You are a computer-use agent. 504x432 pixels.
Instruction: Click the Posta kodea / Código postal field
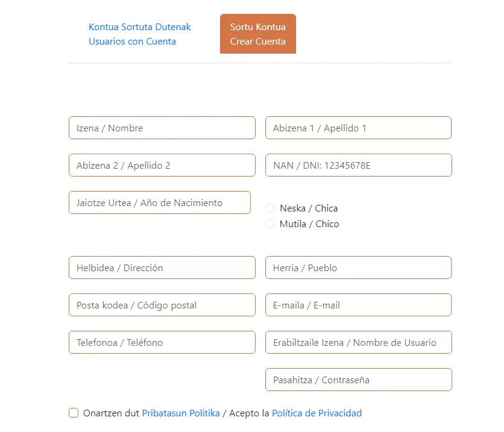(162, 305)
